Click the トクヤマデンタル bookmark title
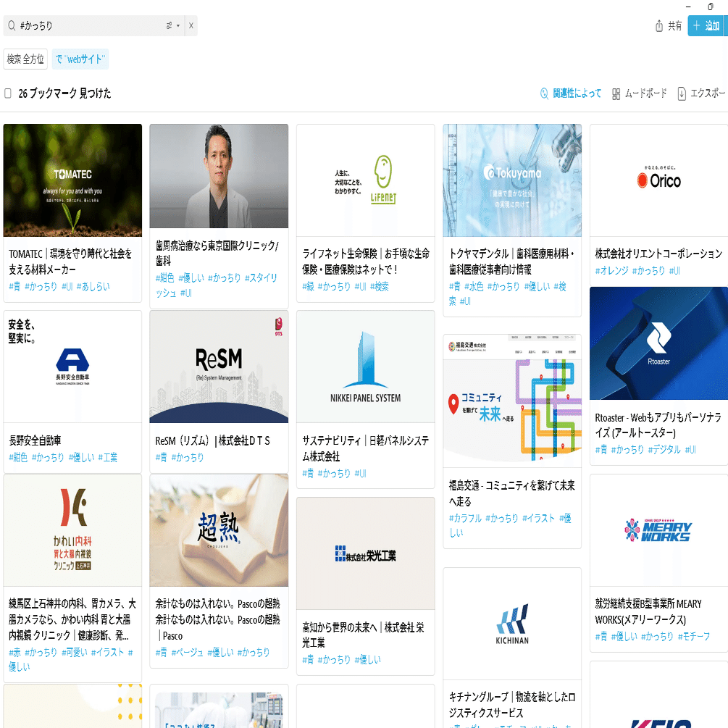 [x=511, y=262]
